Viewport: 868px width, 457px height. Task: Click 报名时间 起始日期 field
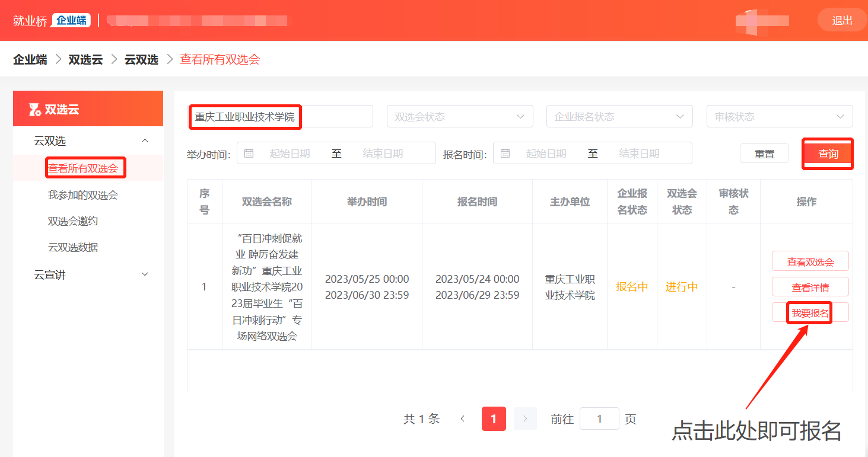(546, 153)
